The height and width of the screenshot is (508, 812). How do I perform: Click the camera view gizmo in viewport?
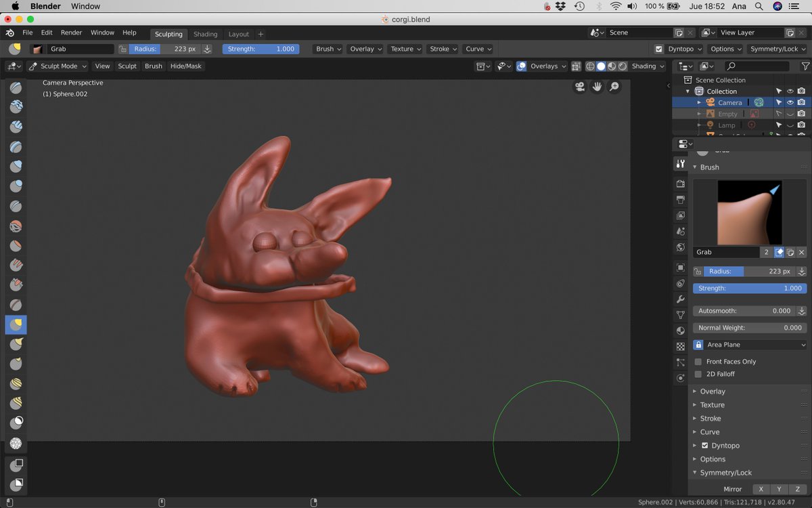pyautogui.click(x=580, y=87)
